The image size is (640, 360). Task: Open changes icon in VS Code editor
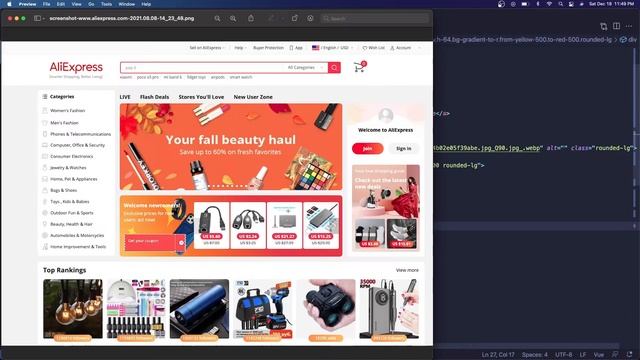coord(604,27)
